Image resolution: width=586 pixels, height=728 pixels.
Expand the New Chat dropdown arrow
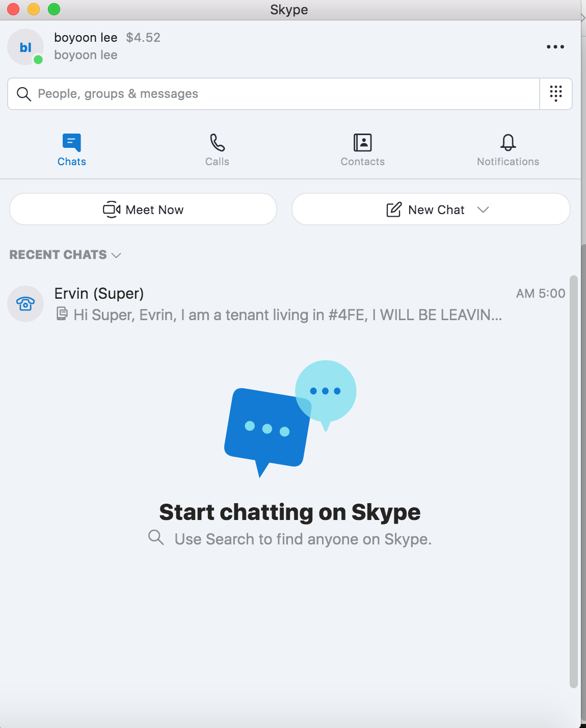click(x=483, y=210)
